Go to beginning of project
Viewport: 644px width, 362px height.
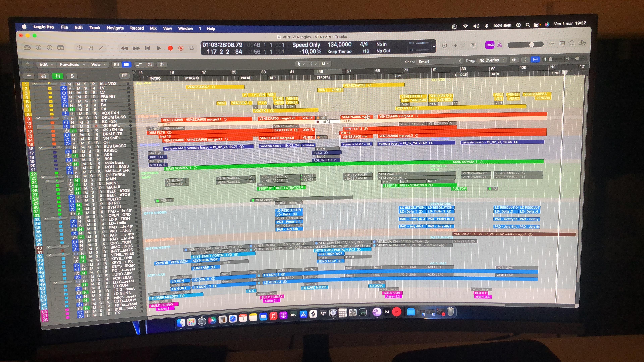tap(147, 48)
